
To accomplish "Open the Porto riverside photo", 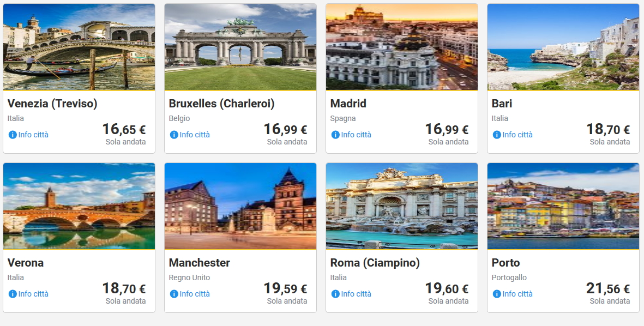I will point(563,206).
